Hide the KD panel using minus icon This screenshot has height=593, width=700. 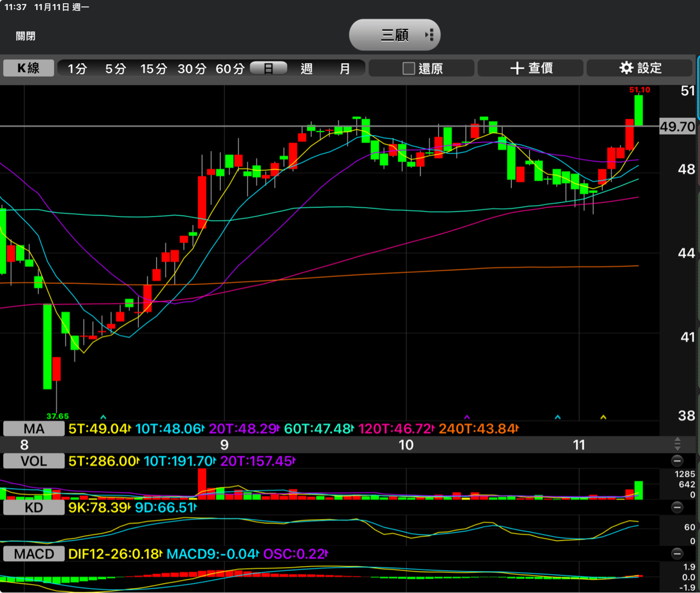677,507
